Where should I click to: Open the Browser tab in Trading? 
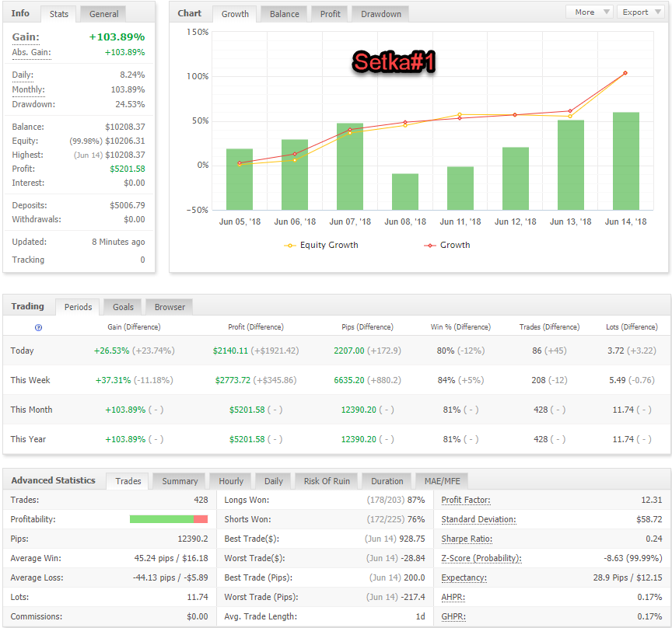click(170, 307)
